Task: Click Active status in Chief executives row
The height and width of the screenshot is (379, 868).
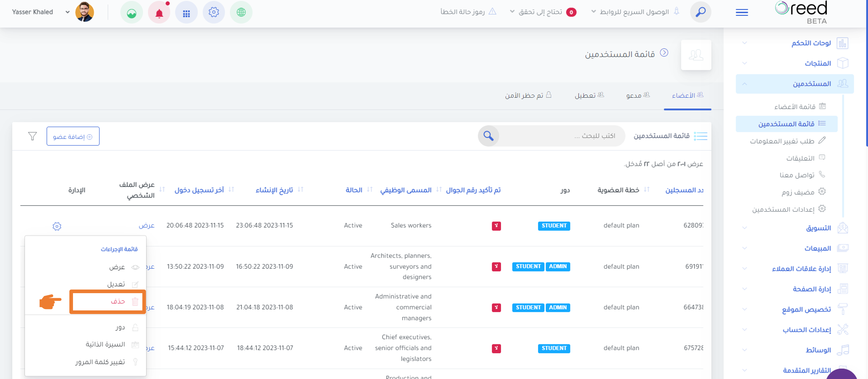Action: pos(353,348)
